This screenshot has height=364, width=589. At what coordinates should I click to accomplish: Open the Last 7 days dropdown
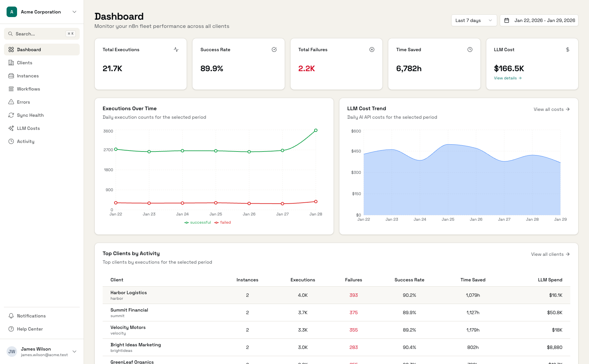click(x=474, y=20)
